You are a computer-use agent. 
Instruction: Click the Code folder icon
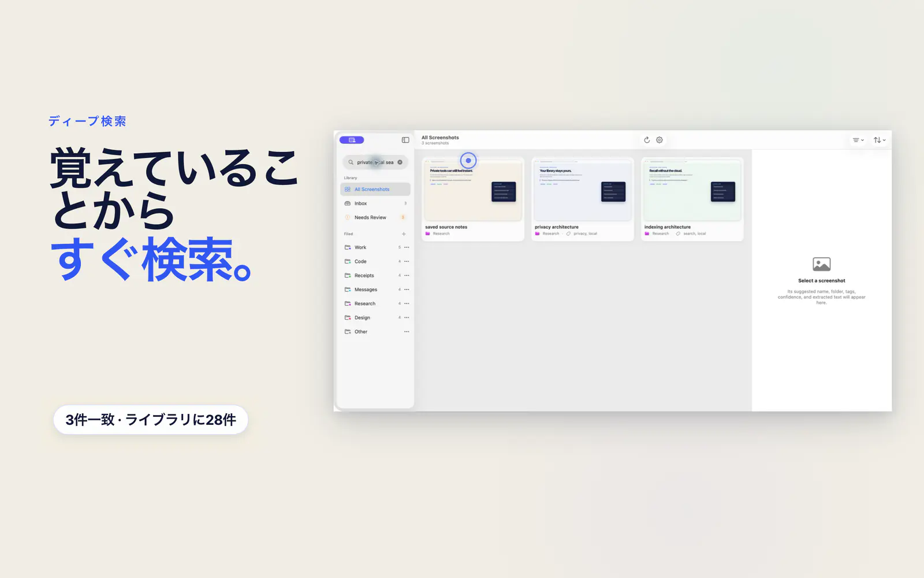348,261
